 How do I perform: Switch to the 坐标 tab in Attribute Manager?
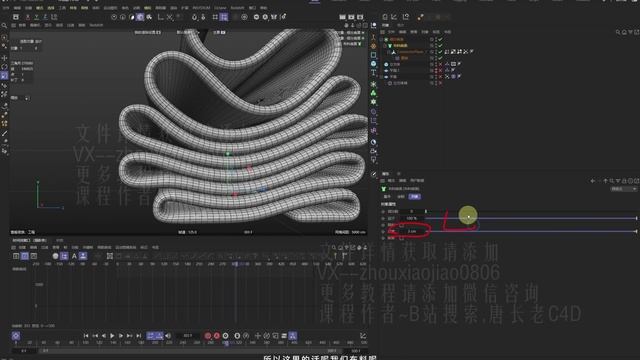(401, 197)
